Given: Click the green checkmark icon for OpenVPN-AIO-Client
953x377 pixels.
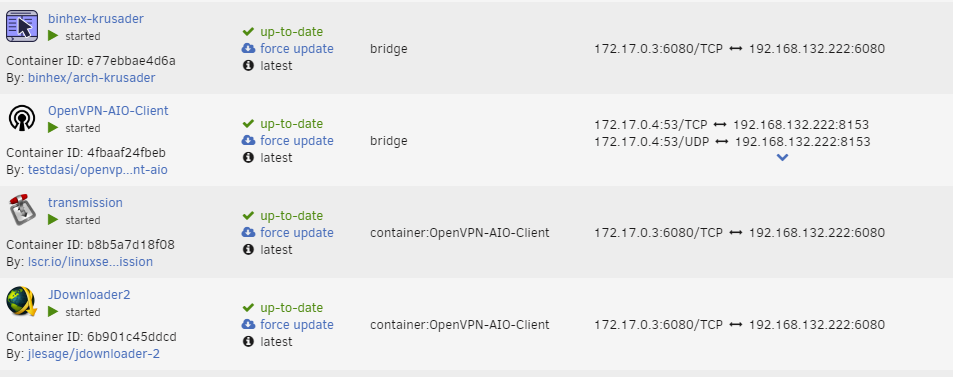Looking at the screenshot, I should 248,123.
